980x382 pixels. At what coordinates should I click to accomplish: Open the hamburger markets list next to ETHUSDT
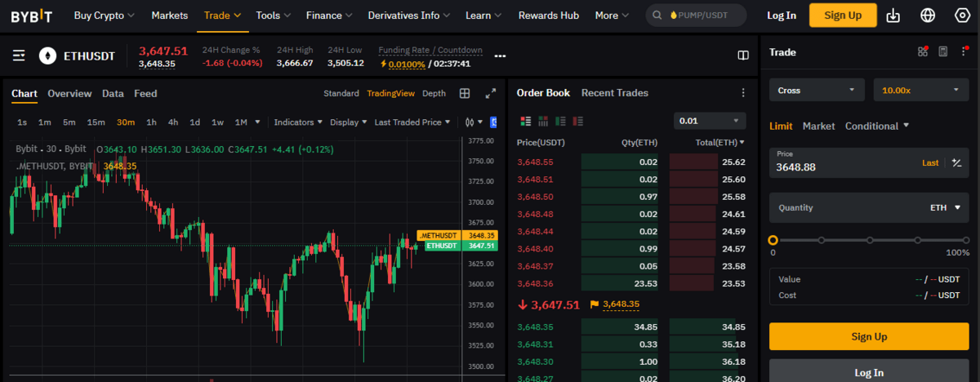click(x=19, y=56)
